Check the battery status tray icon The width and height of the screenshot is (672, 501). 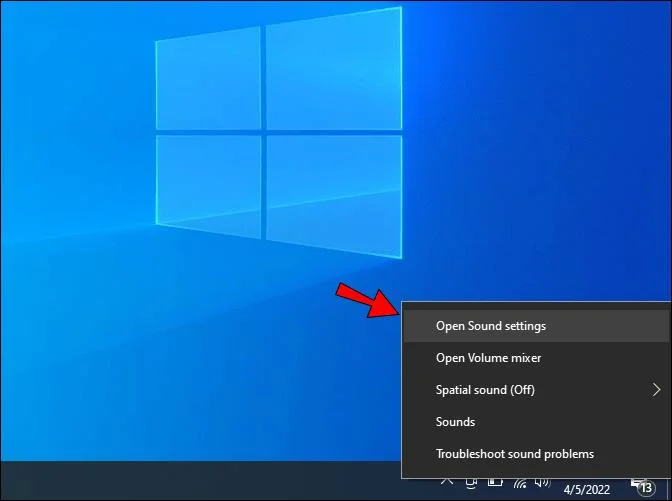[495, 483]
